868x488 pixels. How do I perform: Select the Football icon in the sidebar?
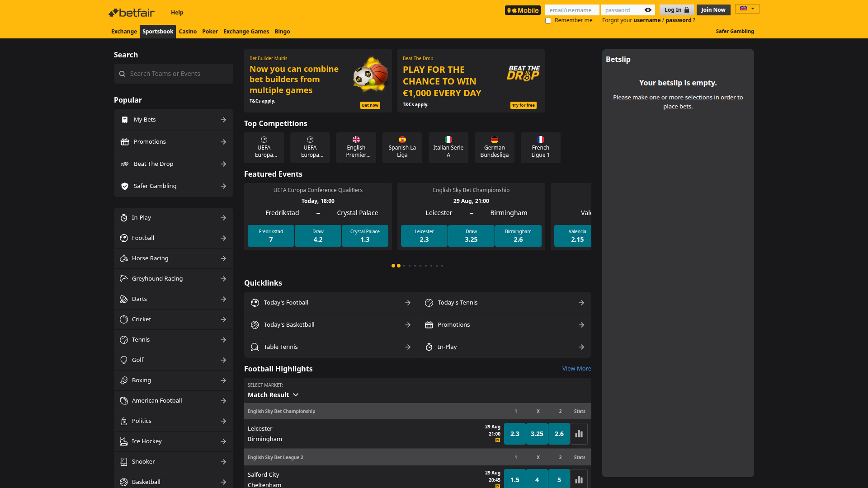tap(124, 238)
